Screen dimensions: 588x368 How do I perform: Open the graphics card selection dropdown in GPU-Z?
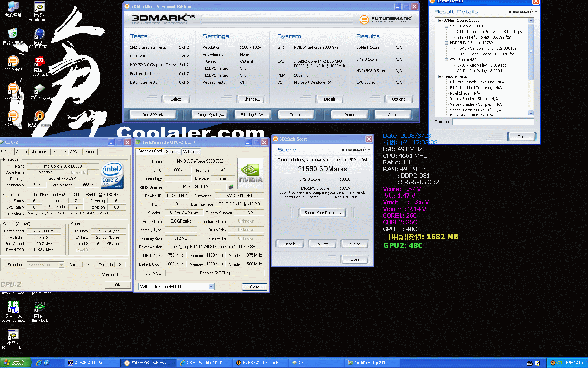coord(211,287)
